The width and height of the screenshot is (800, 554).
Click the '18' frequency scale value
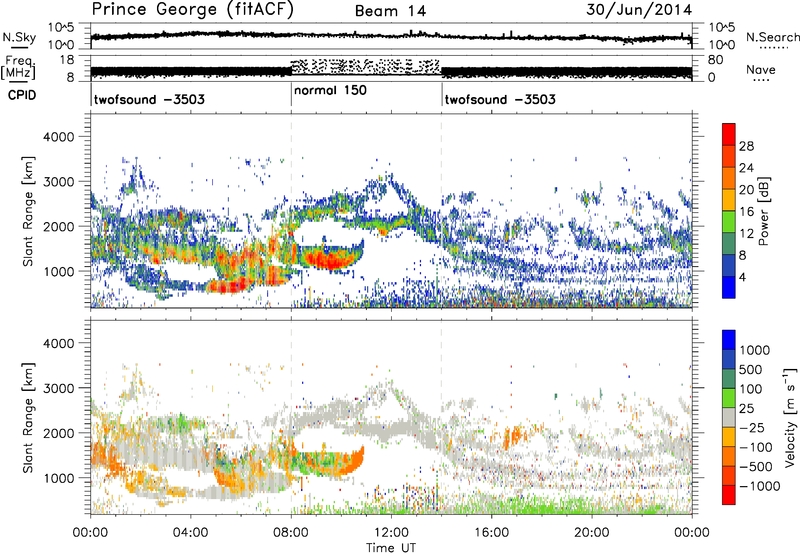pos(66,60)
